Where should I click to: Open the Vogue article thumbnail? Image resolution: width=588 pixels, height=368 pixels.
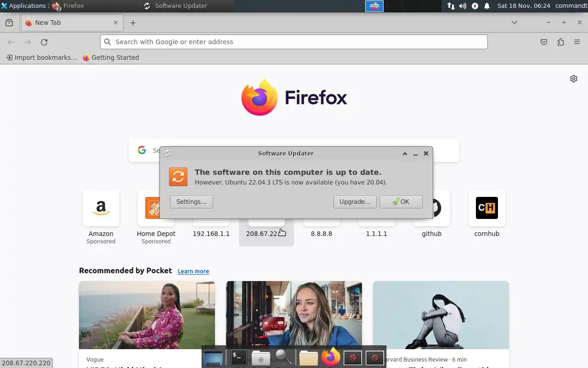coord(147,315)
